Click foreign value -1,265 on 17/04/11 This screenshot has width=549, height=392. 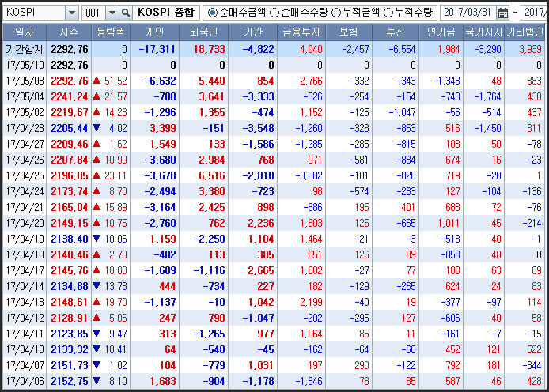point(210,334)
